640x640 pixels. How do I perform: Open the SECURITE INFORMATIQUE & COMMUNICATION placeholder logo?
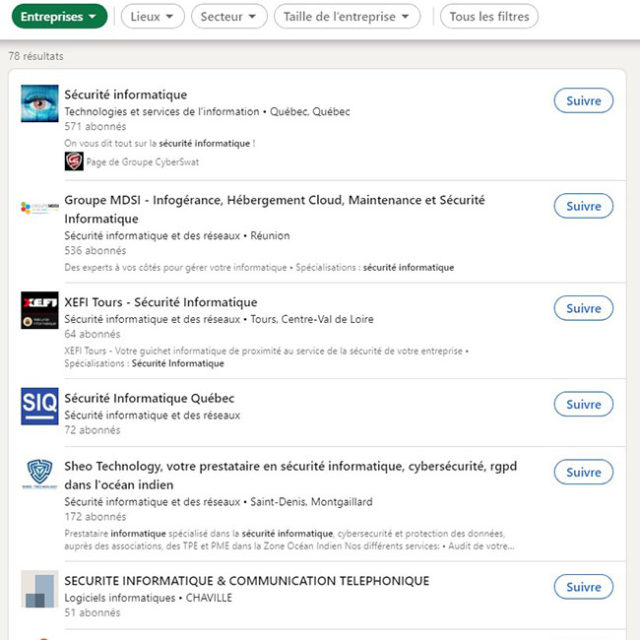[x=40, y=589]
